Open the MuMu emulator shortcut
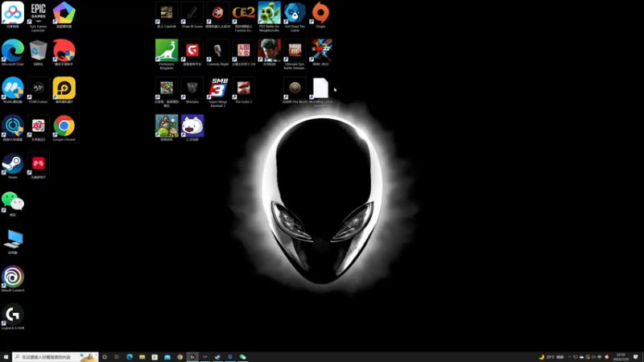 coord(13,90)
